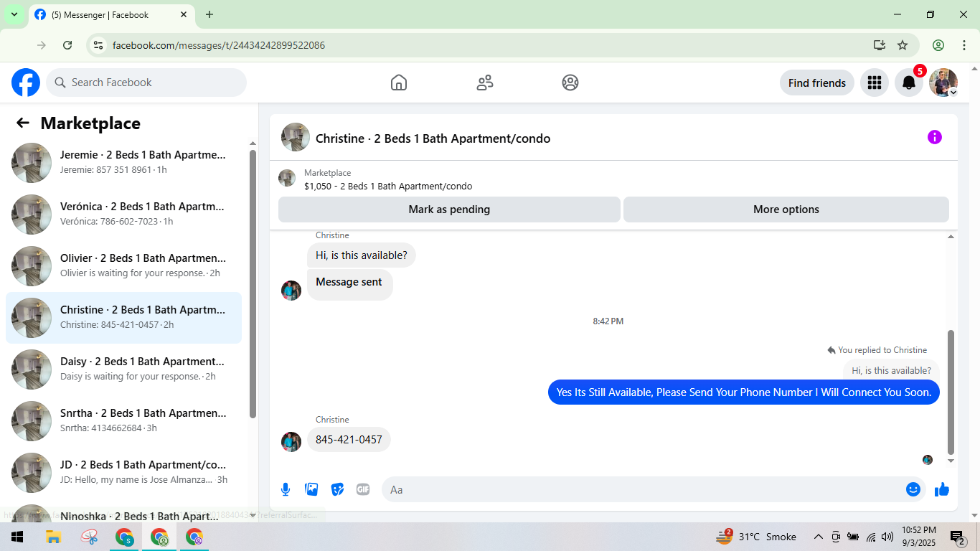
Task: Click the message text input Aa
Action: [x=654, y=489]
